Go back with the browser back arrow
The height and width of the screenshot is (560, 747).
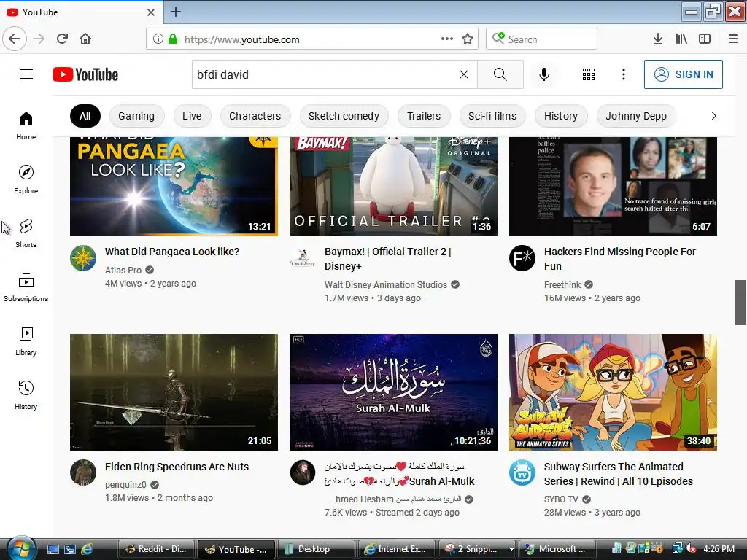(15, 39)
